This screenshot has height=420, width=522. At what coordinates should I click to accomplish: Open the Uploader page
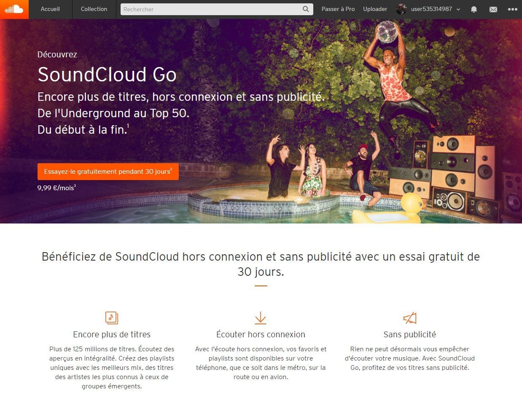point(375,9)
